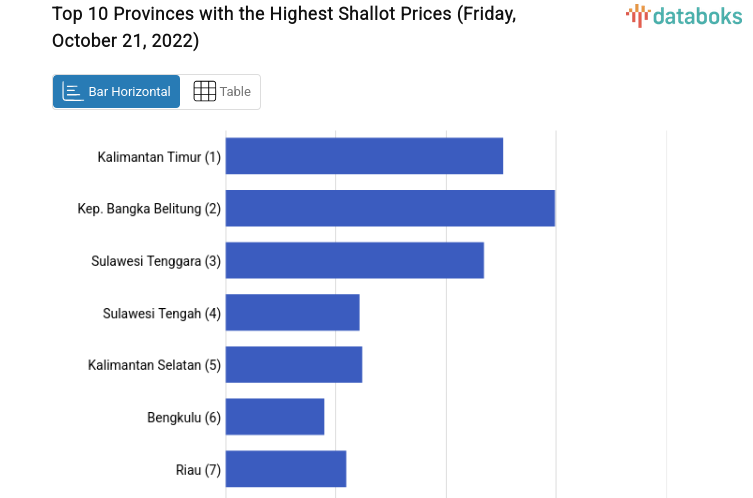Click the Kep. Bangka Belitung (2) bar
The width and height of the screenshot is (753, 498).
(x=390, y=208)
